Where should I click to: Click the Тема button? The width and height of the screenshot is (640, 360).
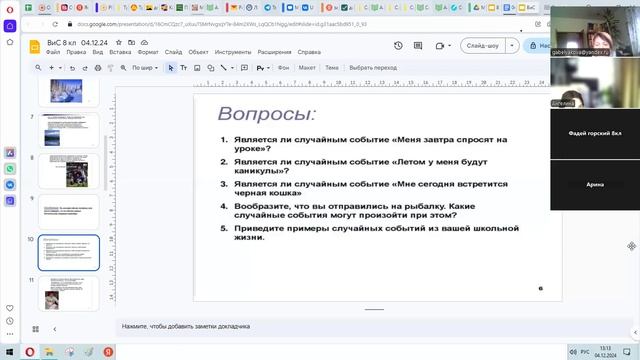click(332, 68)
